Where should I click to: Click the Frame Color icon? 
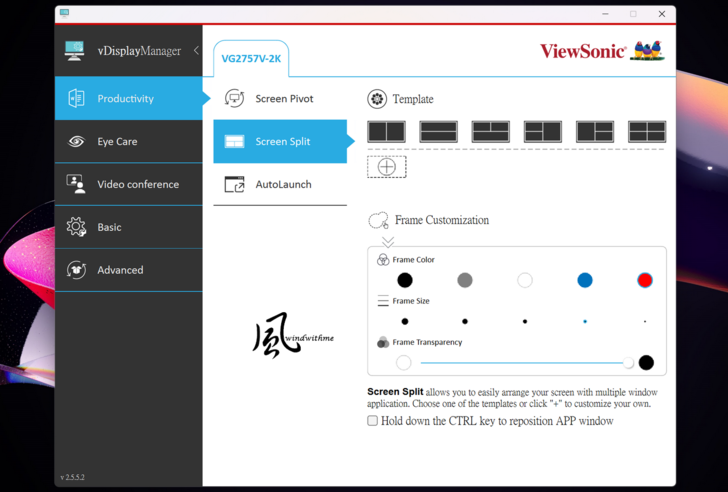click(x=383, y=259)
